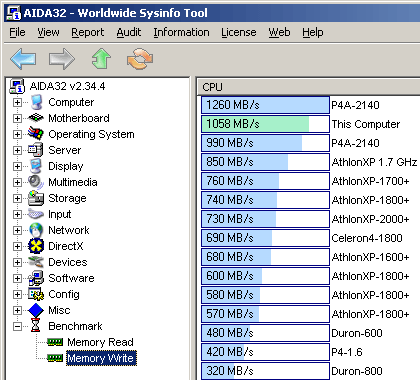Click the Duron-800 entry

click(357, 371)
